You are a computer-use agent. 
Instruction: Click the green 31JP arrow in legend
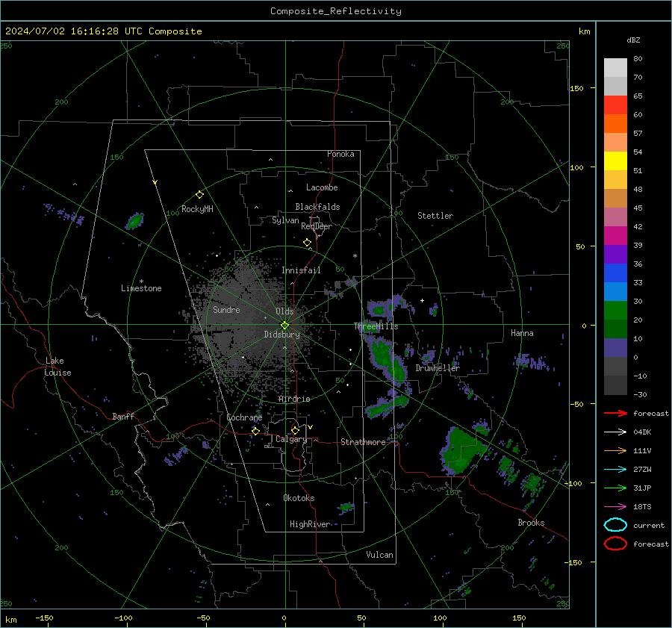pyautogui.click(x=615, y=488)
